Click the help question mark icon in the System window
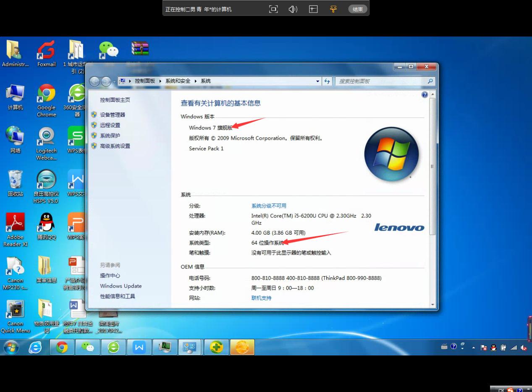 pyautogui.click(x=425, y=95)
